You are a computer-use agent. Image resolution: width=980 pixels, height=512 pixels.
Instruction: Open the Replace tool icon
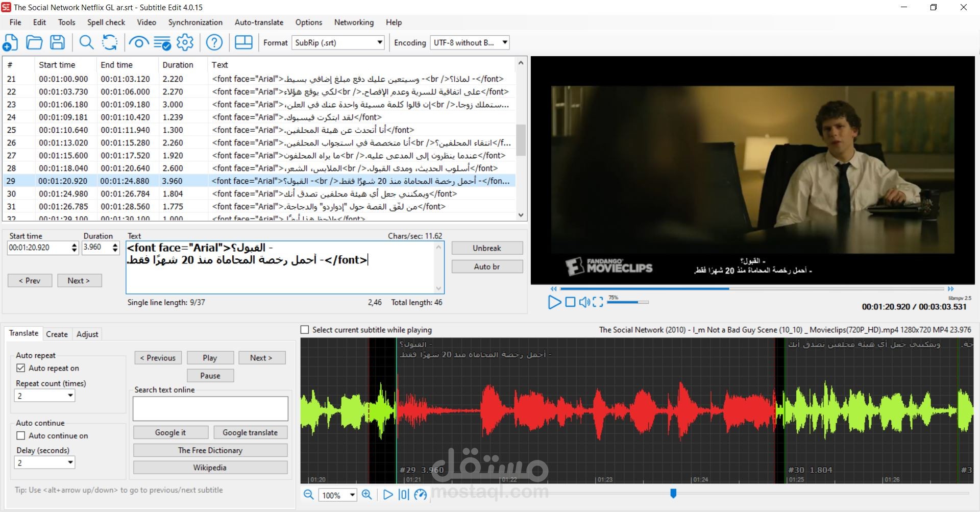110,42
